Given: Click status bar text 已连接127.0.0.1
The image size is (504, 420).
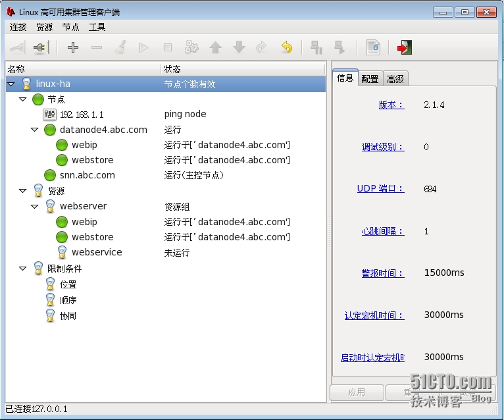Looking at the screenshot, I should (37, 409).
